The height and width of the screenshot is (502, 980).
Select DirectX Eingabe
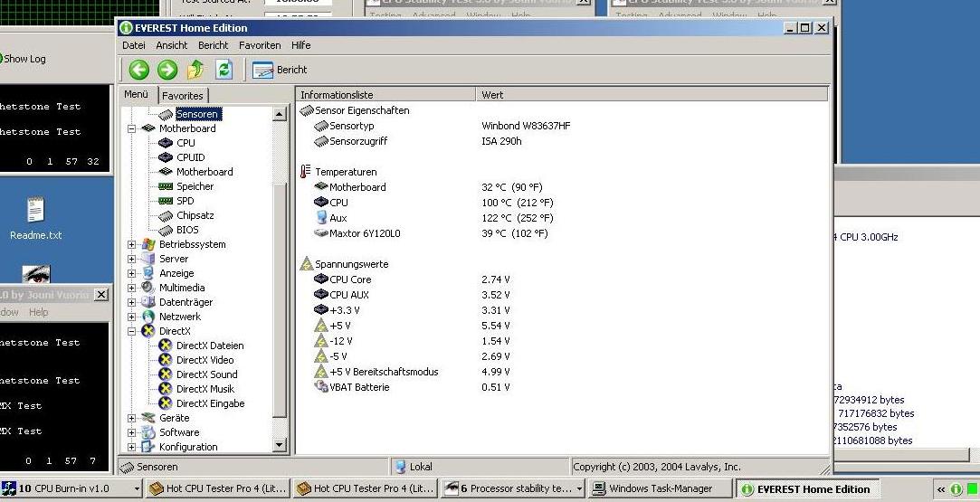coord(211,403)
